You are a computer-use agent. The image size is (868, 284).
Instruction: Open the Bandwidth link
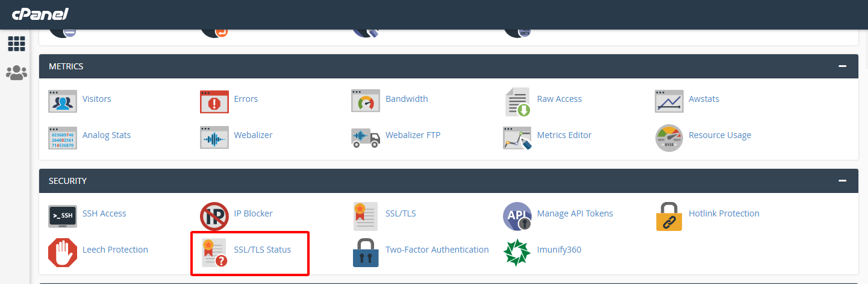407,99
